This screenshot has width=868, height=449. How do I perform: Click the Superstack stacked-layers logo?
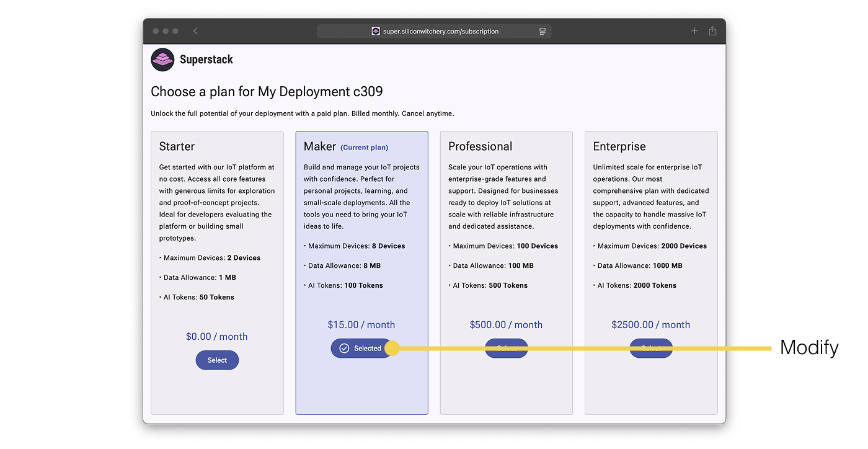pos(162,60)
